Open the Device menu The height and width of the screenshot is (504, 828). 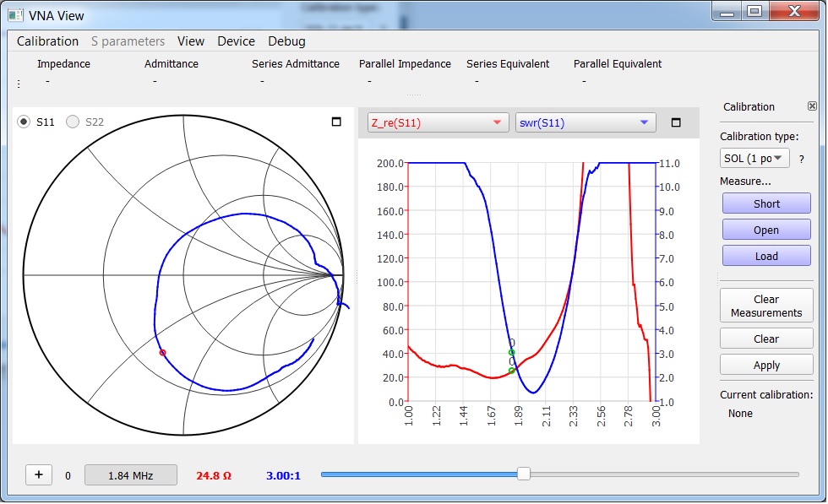point(236,41)
